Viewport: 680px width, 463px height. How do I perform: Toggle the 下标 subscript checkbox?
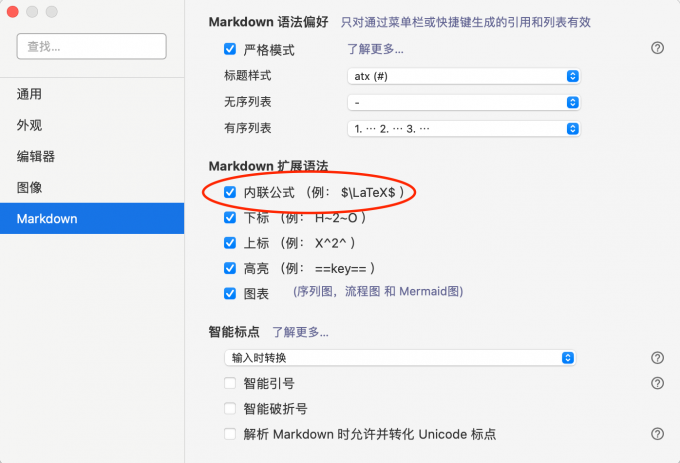pyautogui.click(x=230, y=217)
